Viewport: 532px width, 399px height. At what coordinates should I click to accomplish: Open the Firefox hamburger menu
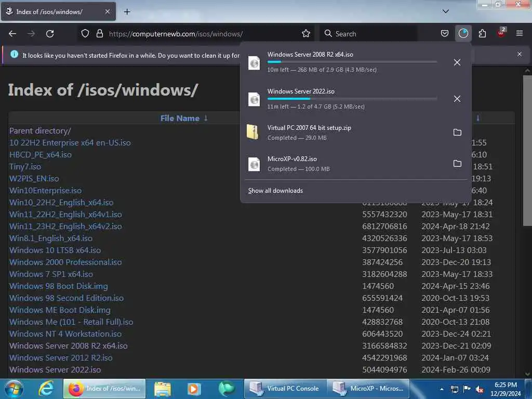pyautogui.click(x=519, y=33)
